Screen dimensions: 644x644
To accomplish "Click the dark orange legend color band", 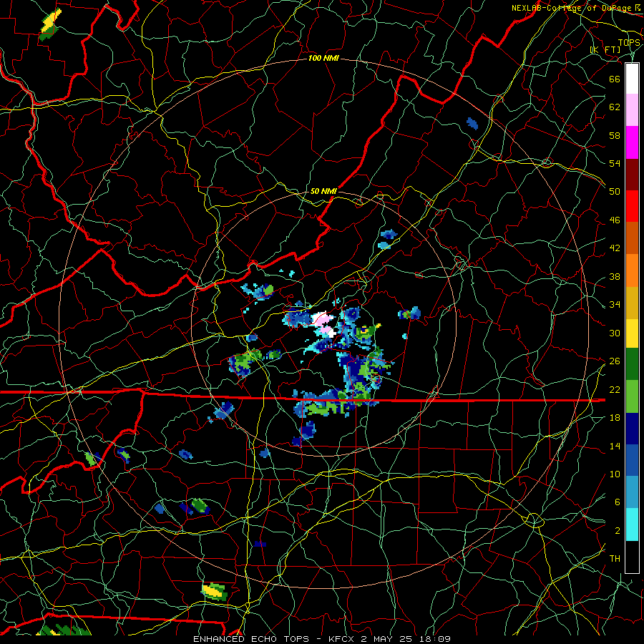I will pyautogui.click(x=632, y=238).
